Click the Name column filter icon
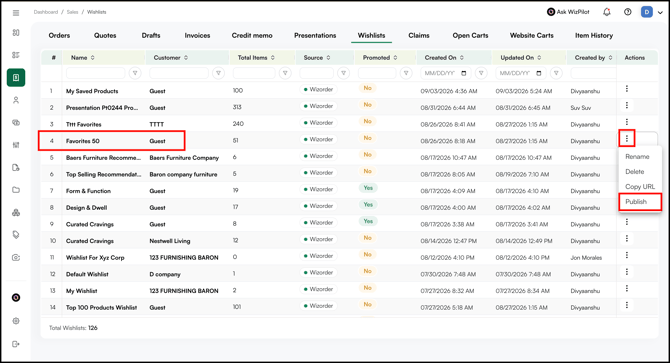670x363 pixels. click(135, 73)
